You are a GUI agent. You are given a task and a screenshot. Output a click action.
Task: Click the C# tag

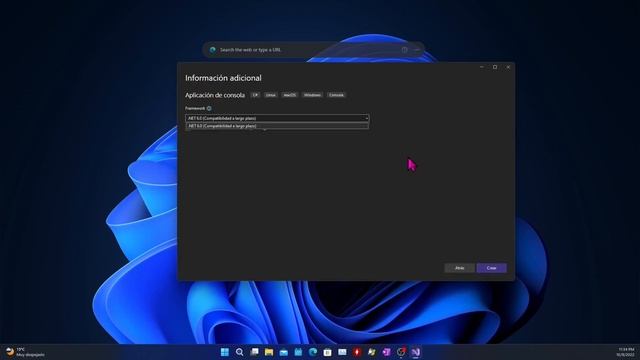[255, 95]
